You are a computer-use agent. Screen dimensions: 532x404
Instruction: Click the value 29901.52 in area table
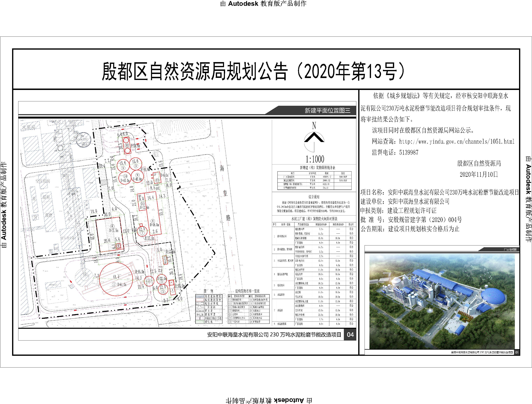(327, 181)
